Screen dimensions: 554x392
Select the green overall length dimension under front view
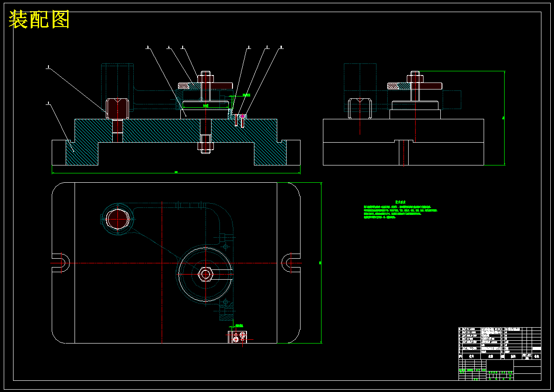tap(176, 172)
